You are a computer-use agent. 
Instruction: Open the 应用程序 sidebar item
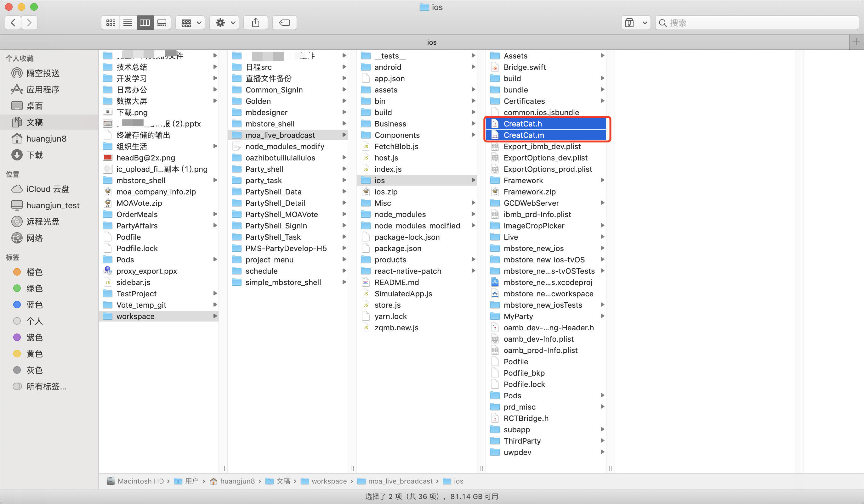pos(43,89)
